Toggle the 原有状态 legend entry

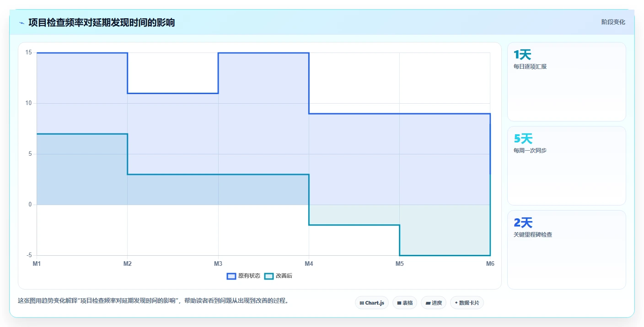click(x=243, y=276)
